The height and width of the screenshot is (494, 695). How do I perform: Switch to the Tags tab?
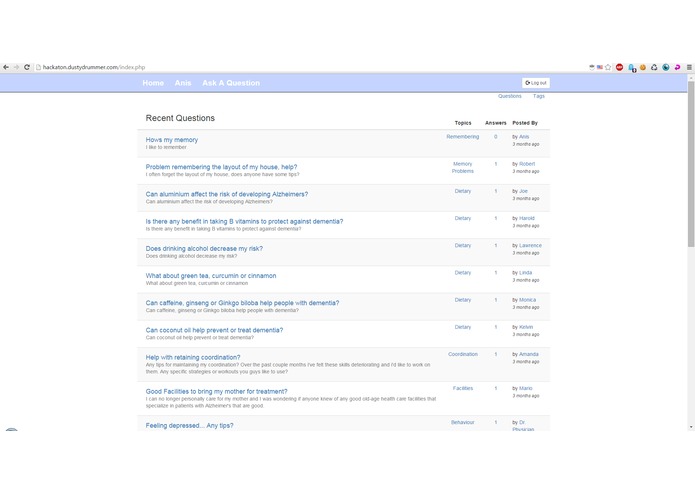539,96
